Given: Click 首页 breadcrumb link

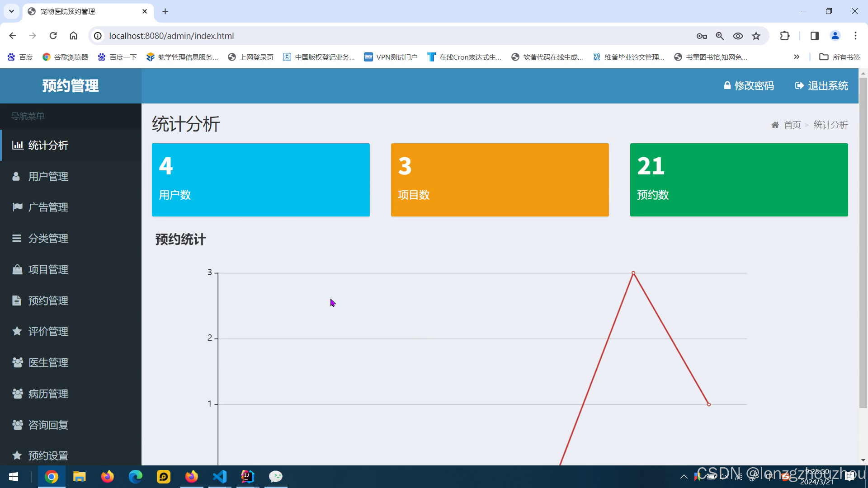Looking at the screenshot, I should click(x=792, y=125).
